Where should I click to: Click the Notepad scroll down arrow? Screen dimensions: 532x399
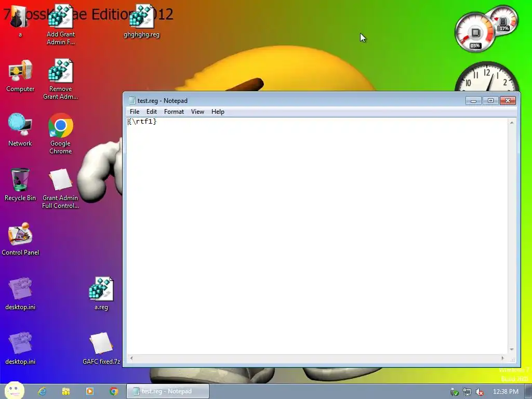tap(512, 350)
